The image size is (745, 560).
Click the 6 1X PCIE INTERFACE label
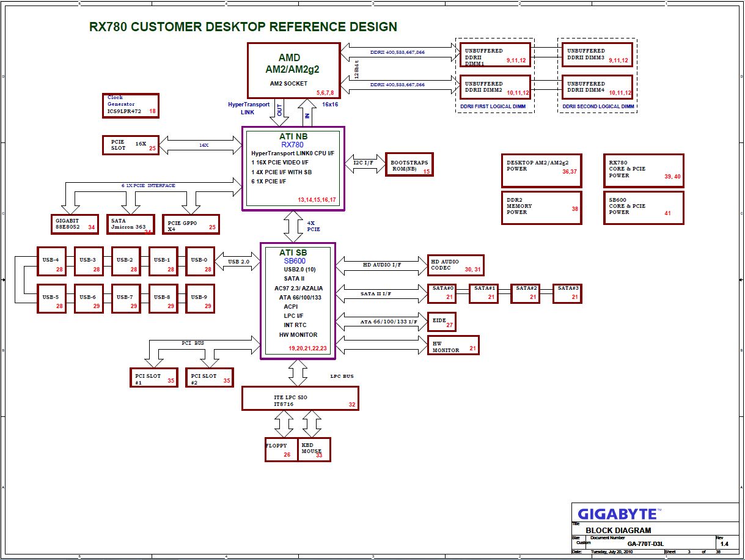pos(148,185)
